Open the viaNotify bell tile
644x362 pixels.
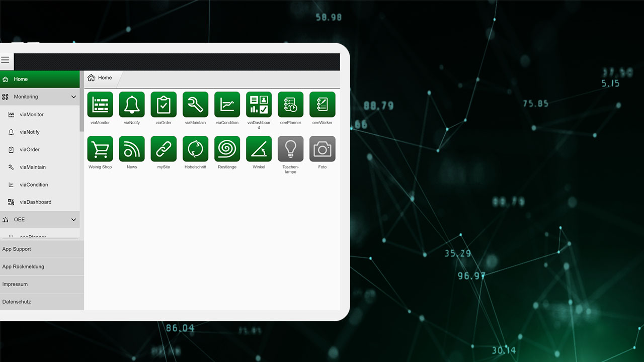[x=132, y=105]
